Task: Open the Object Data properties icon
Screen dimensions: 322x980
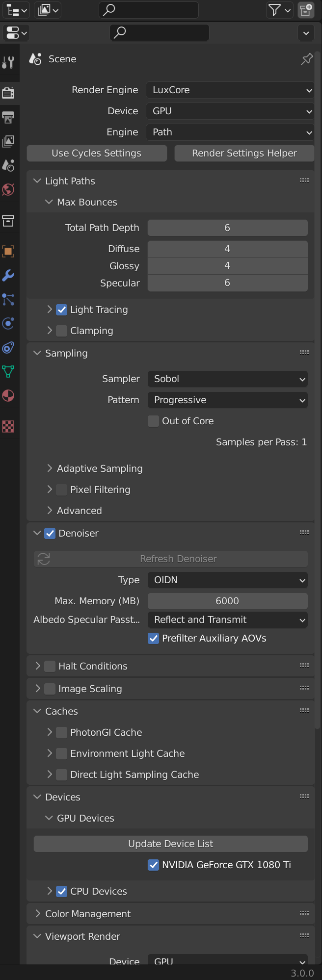Action: [x=8, y=371]
